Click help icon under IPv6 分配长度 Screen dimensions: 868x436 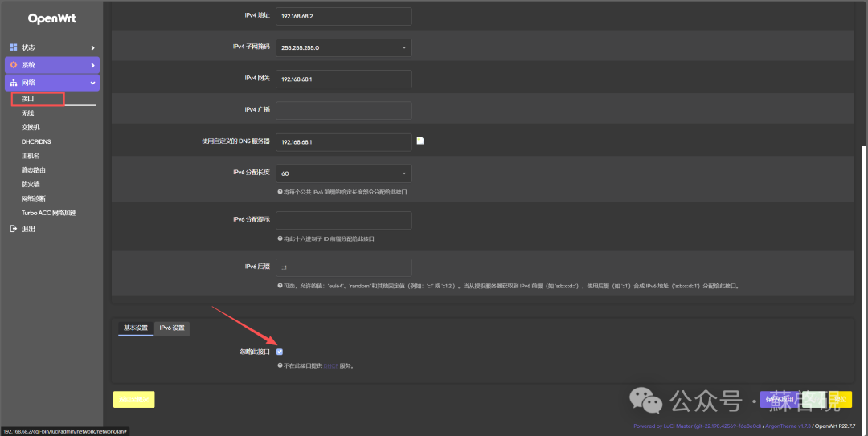pyautogui.click(x=280, y=192)
